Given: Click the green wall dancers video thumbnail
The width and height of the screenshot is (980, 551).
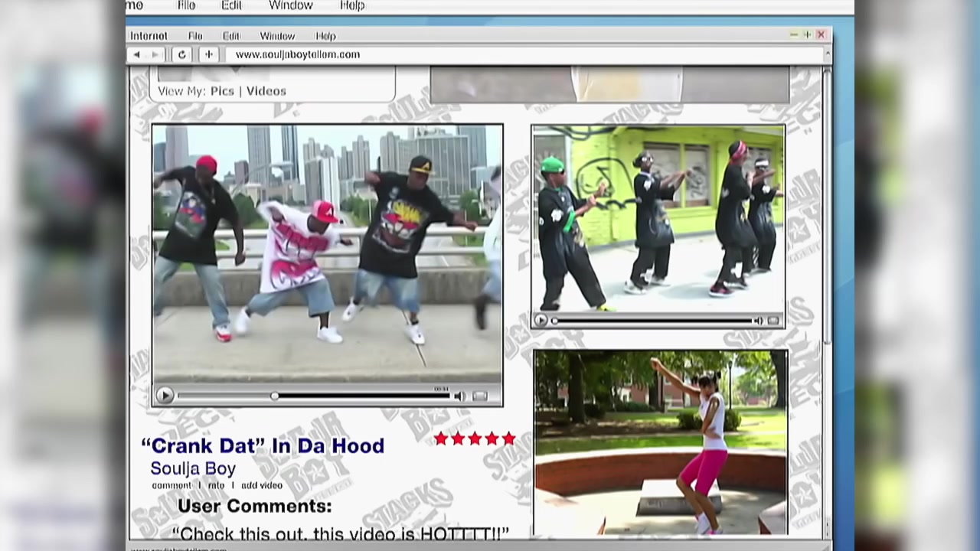Looking at the screenshot, I should click(x=658, y=219).
